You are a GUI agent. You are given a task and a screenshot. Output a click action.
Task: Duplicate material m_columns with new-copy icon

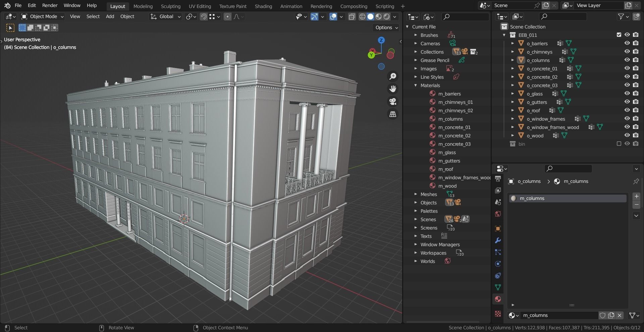click(x=611, y=315)
